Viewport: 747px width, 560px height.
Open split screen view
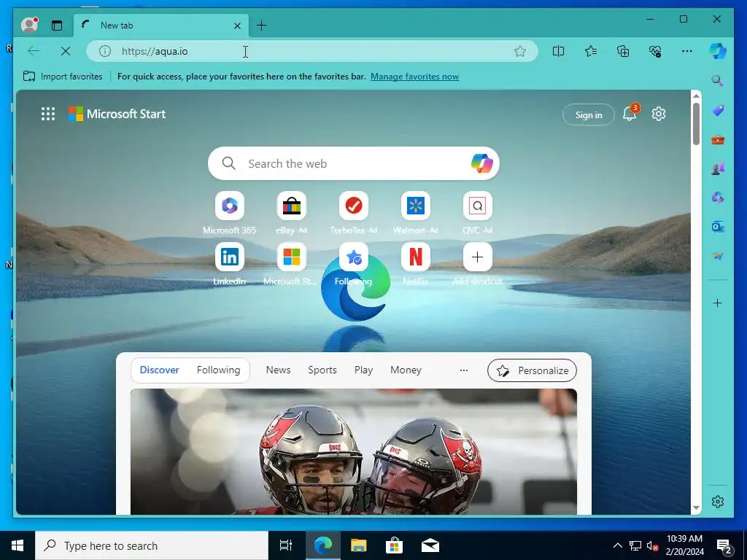pos(558,51)
